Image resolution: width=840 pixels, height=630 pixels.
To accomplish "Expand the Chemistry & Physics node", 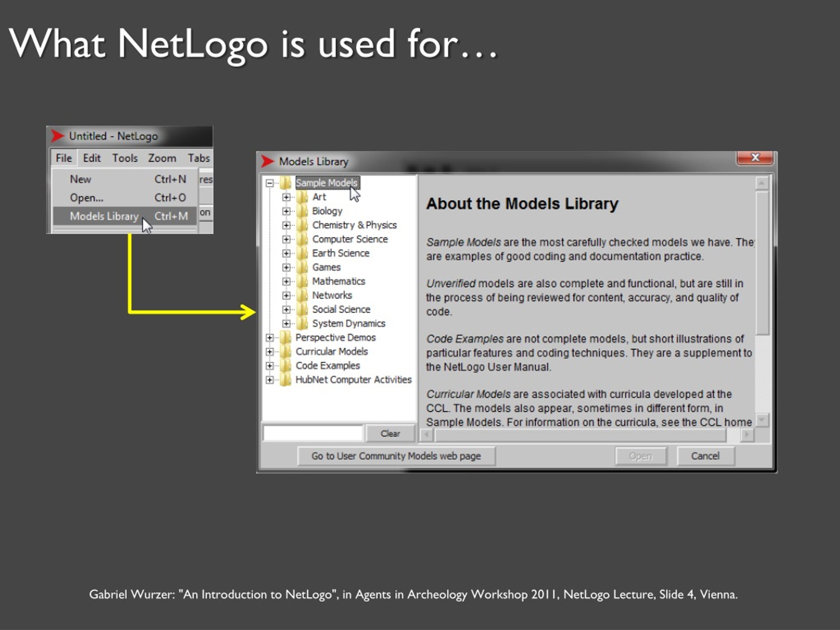I will point(286,225).
